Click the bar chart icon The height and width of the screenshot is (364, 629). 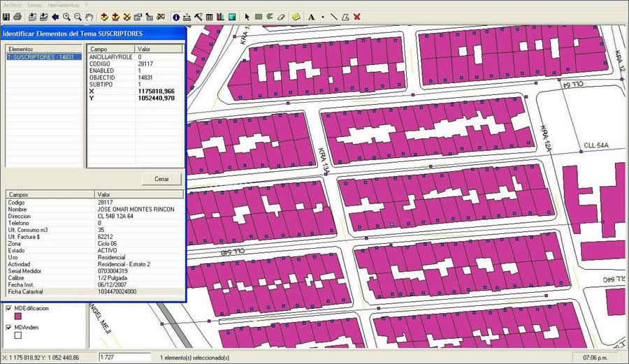(221, 16)
